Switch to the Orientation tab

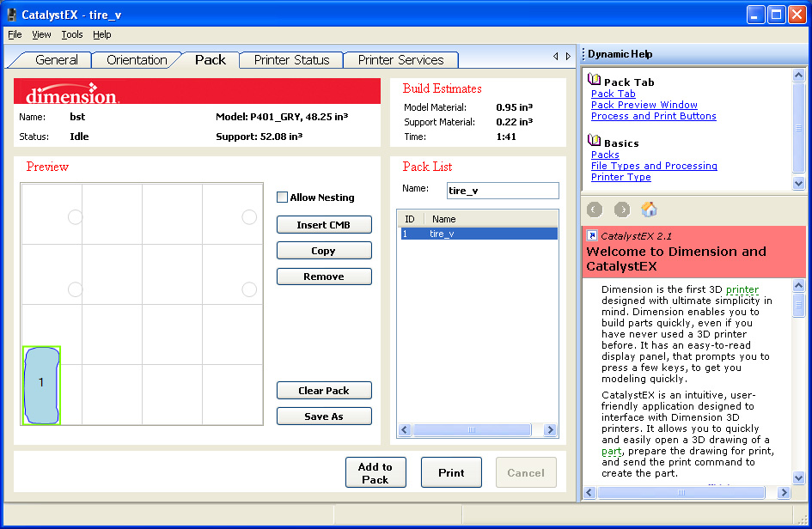(137, 60)
